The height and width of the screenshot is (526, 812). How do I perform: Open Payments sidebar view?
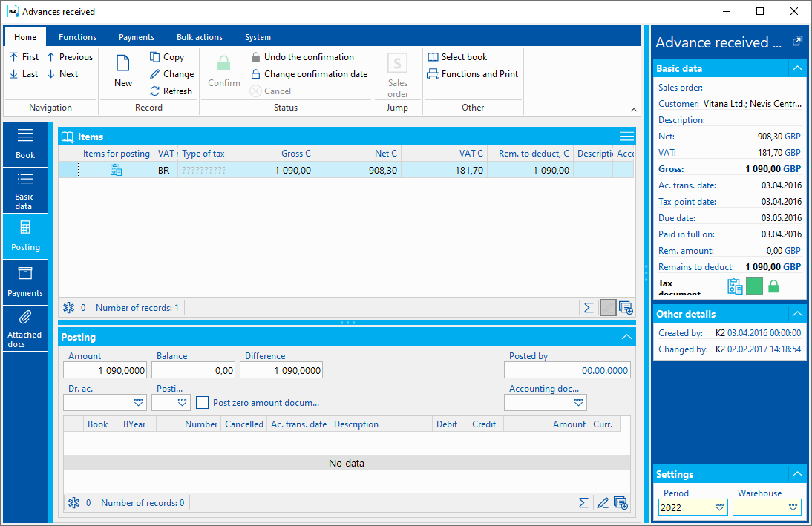click(25, 282)
